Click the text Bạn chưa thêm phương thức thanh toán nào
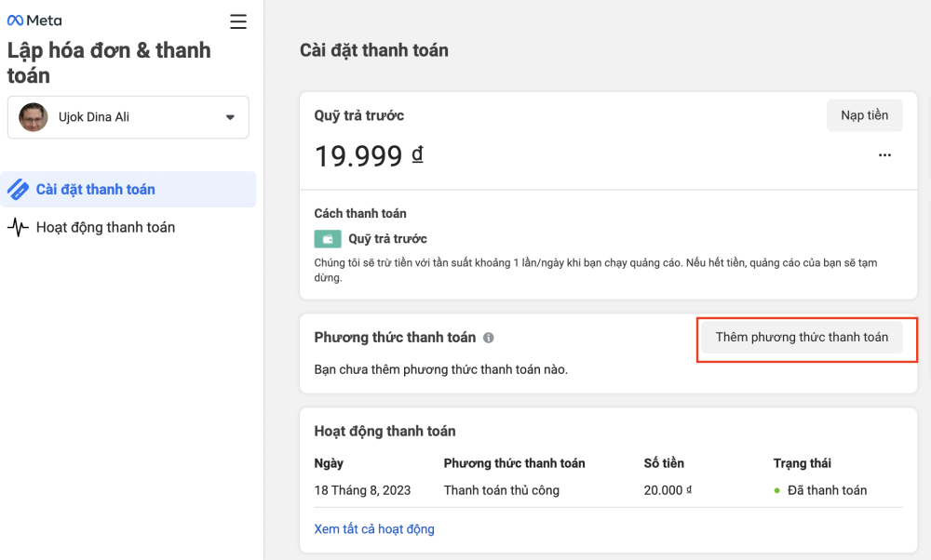Screen dimensions: 931x560 point(441,369)
